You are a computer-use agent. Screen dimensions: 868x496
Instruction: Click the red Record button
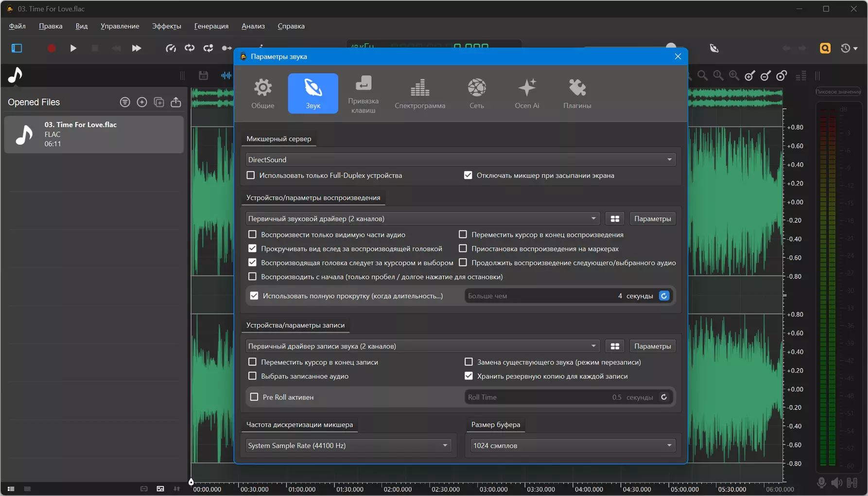(x=52, y=48)
